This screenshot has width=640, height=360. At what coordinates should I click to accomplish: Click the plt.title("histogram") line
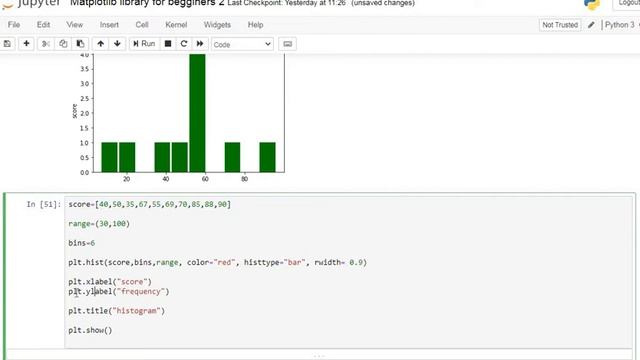point(116,311)
